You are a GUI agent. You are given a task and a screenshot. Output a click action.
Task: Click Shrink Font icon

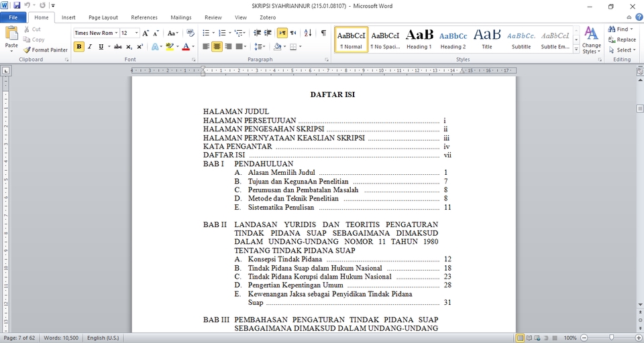coord(156,33)
